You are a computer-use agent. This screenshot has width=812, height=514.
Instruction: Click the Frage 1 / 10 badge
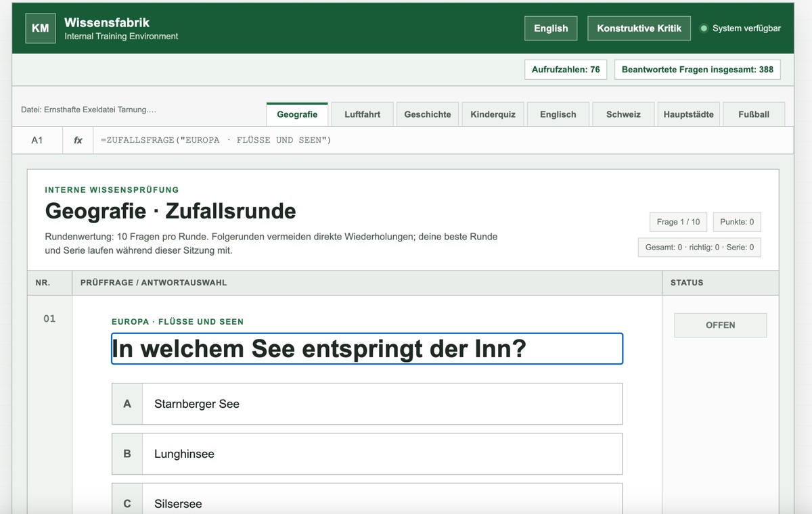(x=678, y=222)
